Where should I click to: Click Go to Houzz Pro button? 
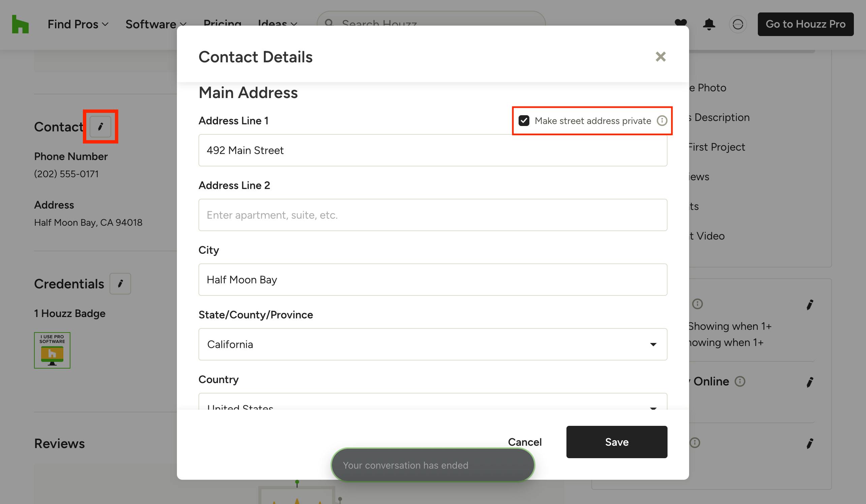(806, 24)
